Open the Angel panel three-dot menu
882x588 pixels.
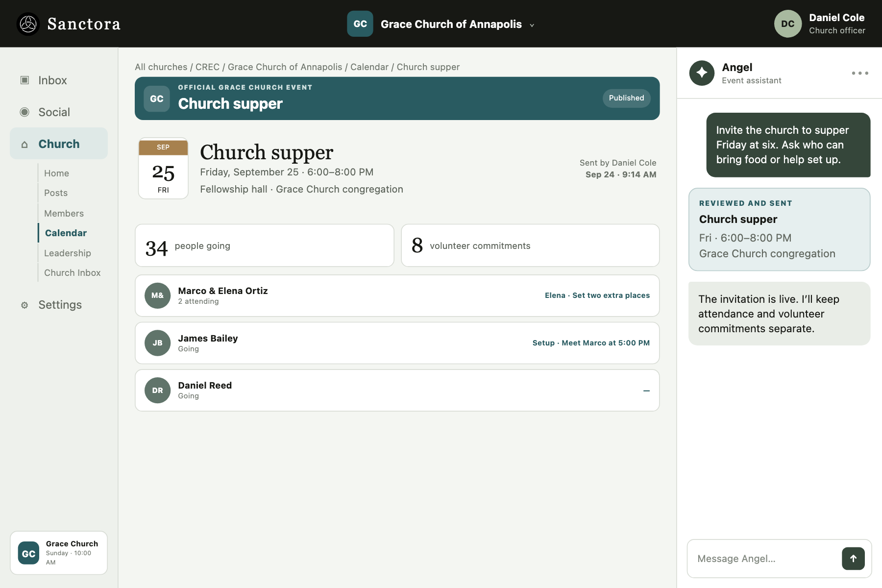(x=860, y=73)
